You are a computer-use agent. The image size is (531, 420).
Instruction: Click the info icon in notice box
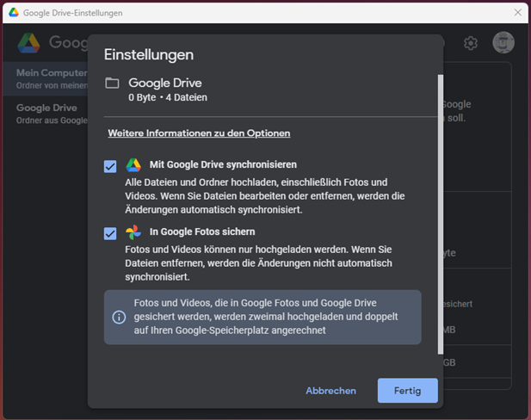point(119,318)
